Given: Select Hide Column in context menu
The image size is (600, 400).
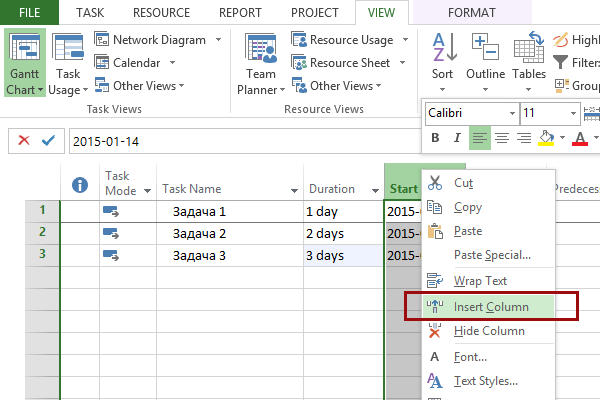Looking at the screenshot, I should click(x=489, y=331).
